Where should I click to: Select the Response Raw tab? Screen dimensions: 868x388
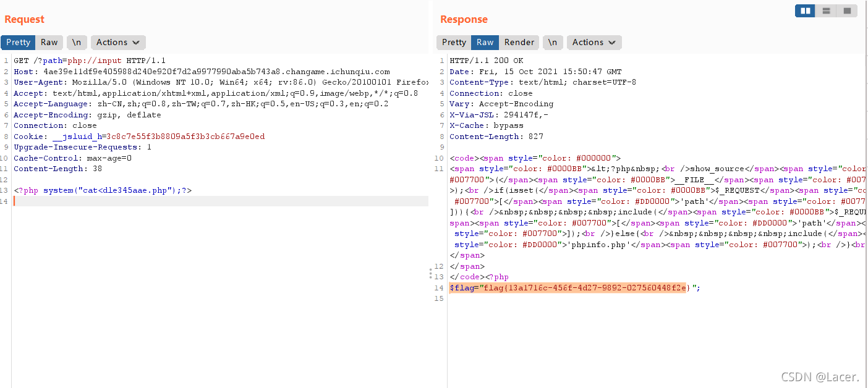coord(485,42)
